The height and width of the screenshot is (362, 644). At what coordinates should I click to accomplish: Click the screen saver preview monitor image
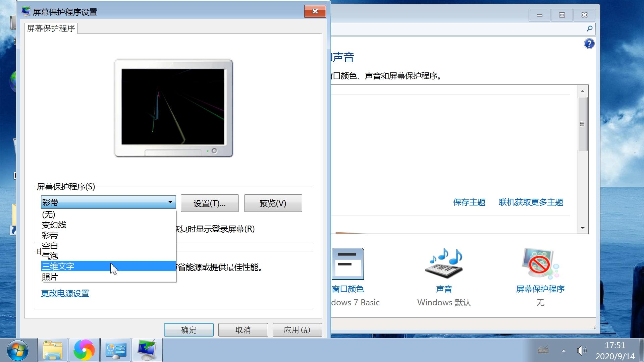(x=173, y=108)
